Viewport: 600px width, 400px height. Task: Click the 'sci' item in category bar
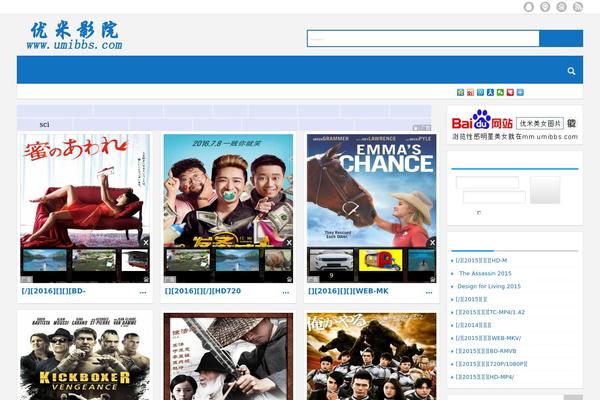[x=44, y=124]
